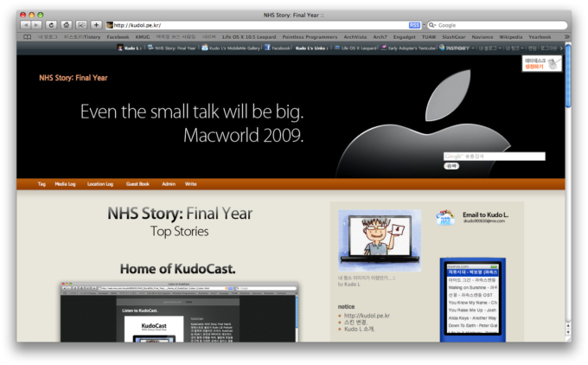Open the Tistory History dropdown arrow
Viewport: 588px width, 365px height.
pos(473,48)
